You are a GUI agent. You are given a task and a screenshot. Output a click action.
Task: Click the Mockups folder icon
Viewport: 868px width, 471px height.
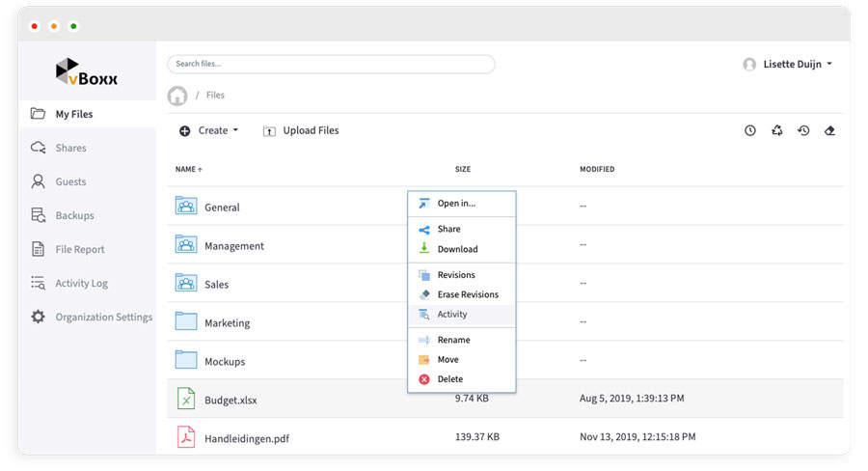click(x=186, y=360)
